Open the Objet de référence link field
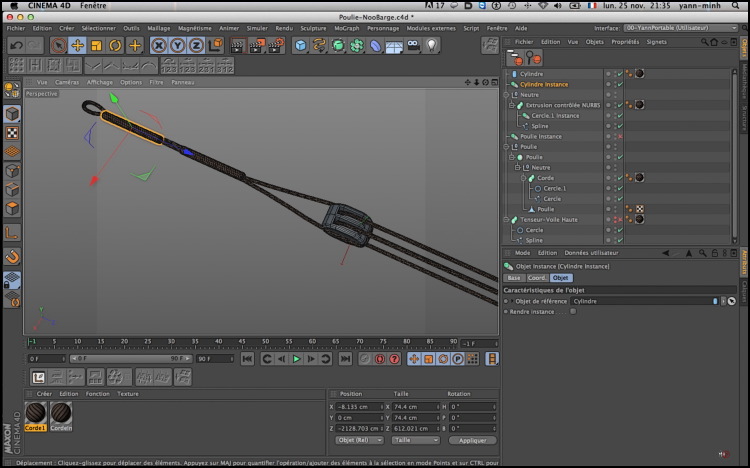This screenshot has width=750, height=468. 644,301
